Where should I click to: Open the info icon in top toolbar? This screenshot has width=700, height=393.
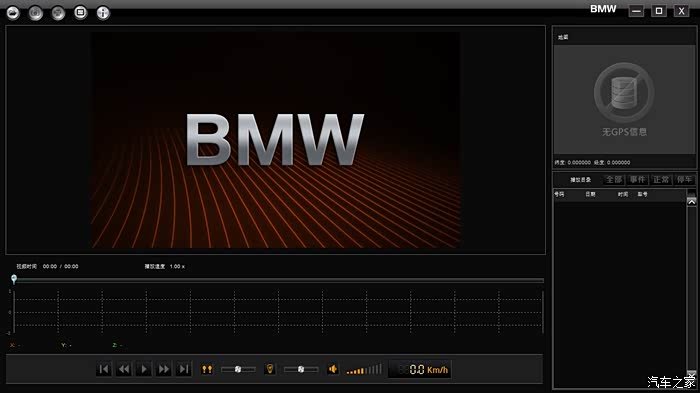coord(103,13)
